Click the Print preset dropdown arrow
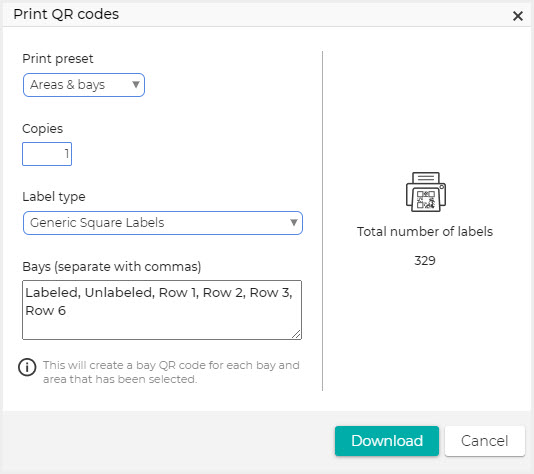Viewport: 534px width, 474px height. pos(136,84)
